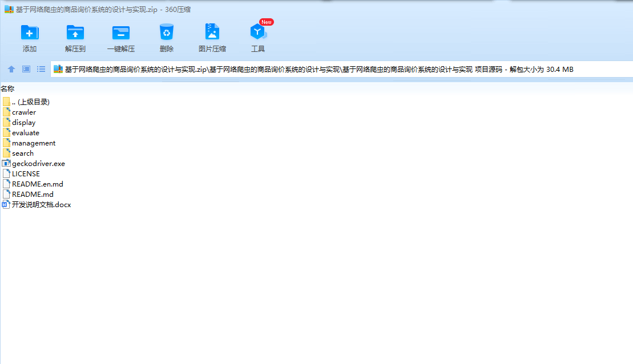Select the '.. (上级目录)' row text
The height and width of the screenshot is (364, 633).
click(31, 102)
